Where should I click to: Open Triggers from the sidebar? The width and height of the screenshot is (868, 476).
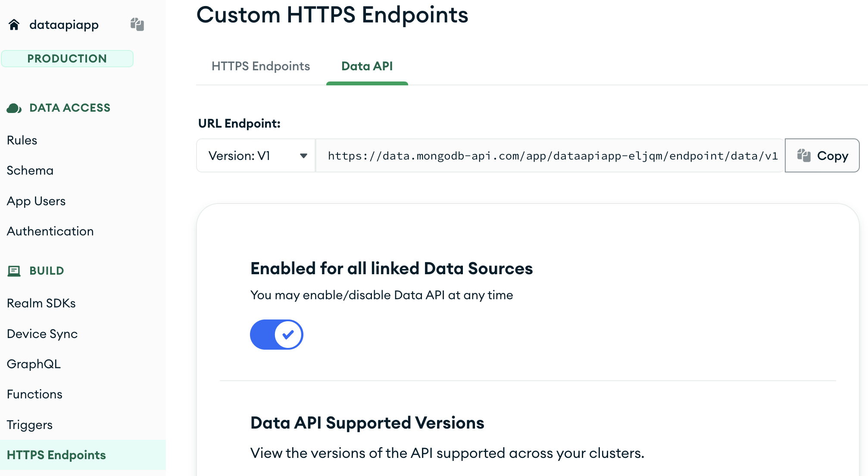tap(30, 425)
